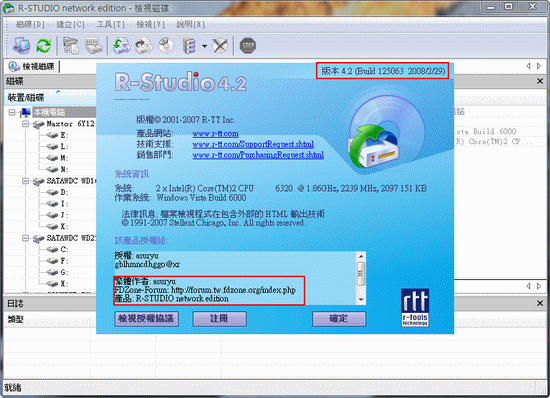The height and width of the screenshot is (398, 550).
Task: Click the 確定 button
Action: (x=339, y=318)
